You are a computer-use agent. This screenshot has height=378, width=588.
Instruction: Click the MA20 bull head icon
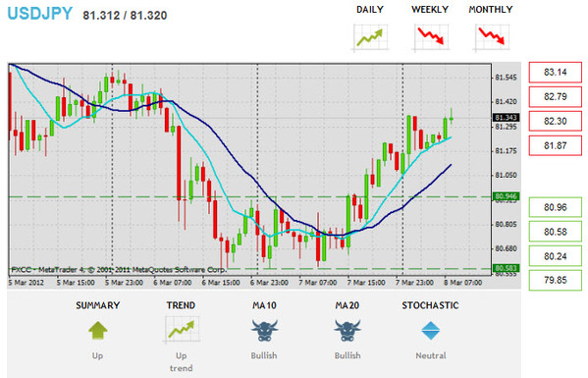tap(347, 330)
